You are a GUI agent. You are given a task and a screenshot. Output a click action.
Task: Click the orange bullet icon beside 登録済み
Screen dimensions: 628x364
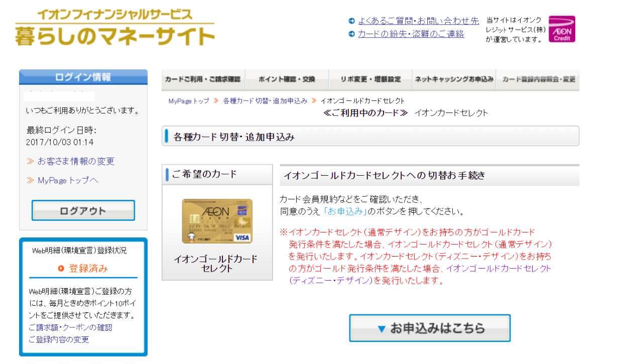click(x=61, y=269)
